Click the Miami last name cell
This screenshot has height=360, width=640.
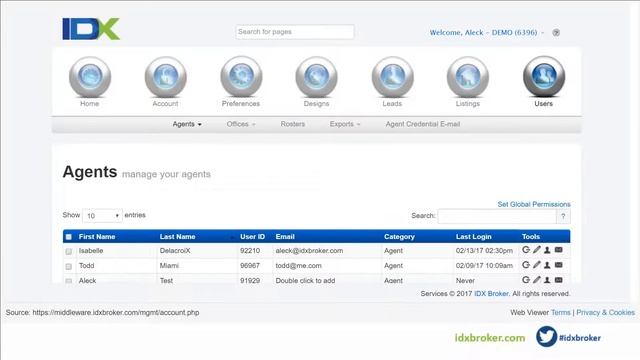[169, 266]
